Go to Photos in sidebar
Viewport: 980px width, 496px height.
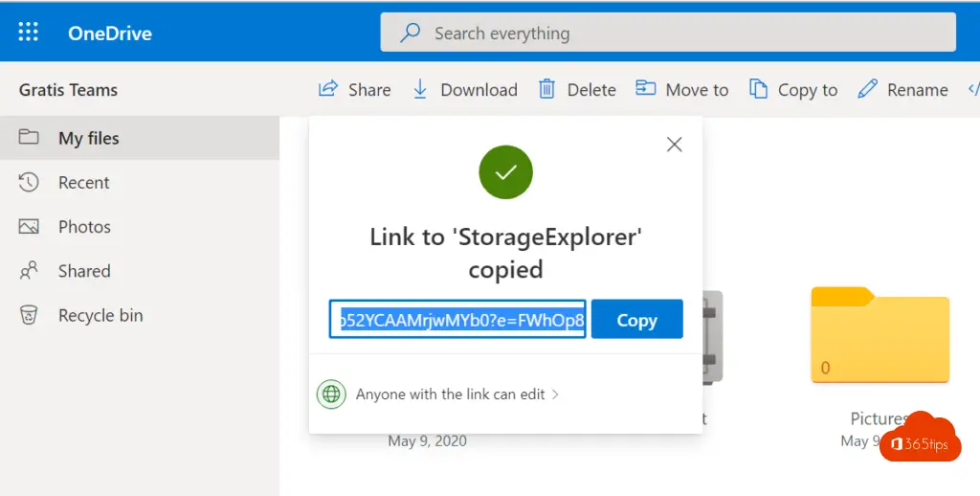(x=84, y=227)
